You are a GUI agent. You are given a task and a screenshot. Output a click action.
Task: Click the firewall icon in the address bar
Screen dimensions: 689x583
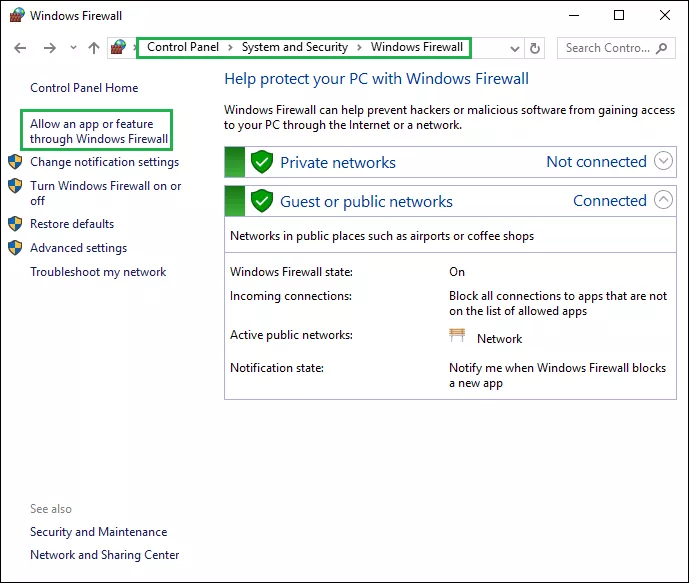click(118, 47)
